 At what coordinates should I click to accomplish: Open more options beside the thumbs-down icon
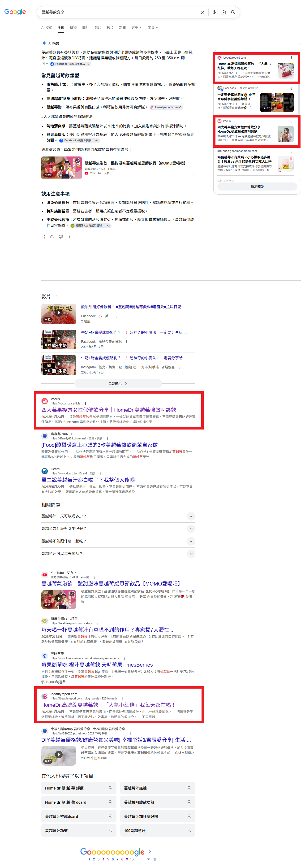[x=69, y=237]
